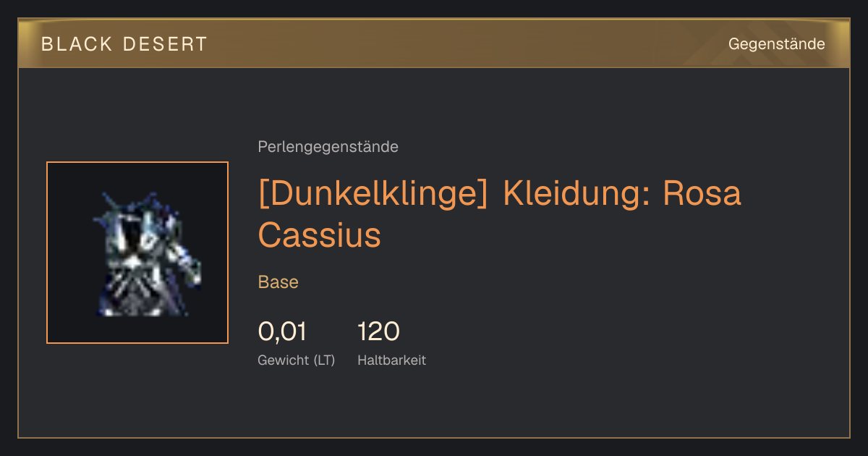Open the Gegenstände section in the header
Screen dimensions: 868x456
coord(776,44)
